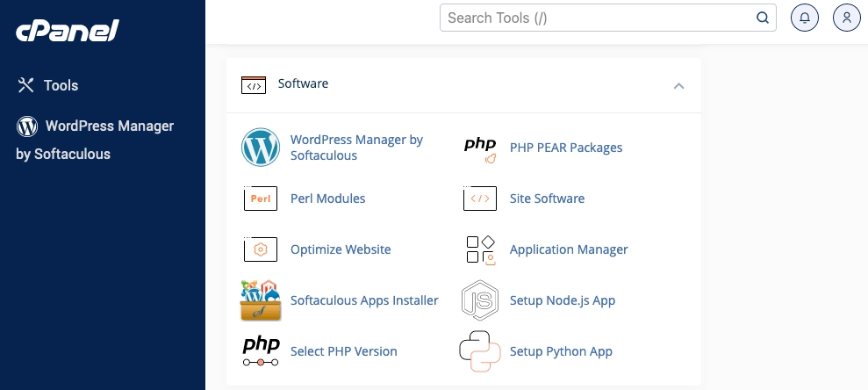
Task: Click the Perl Modules icon
Action: pos(260,199)
